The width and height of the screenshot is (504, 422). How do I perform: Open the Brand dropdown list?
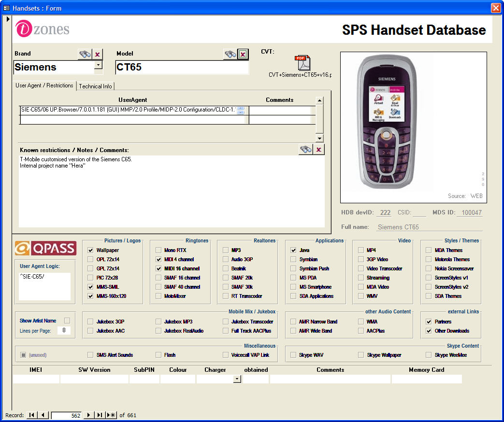click(98, 65)
